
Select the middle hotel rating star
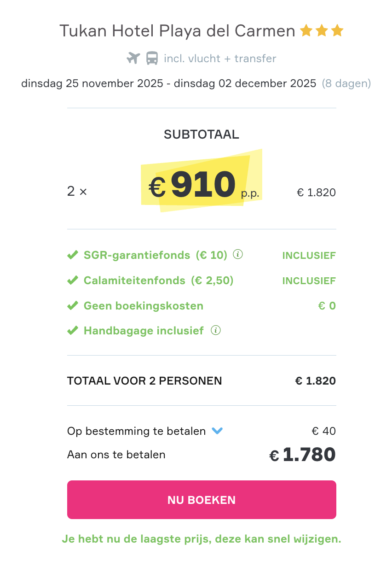pyautogui.click(x=322, y=30)
